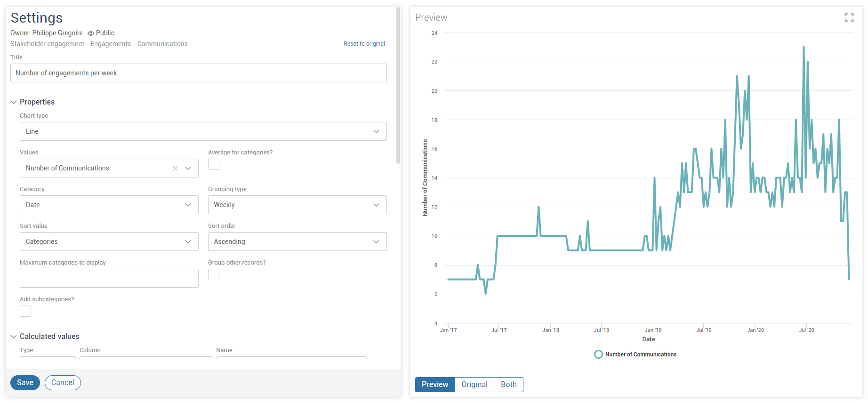Collapse the Properties section chevron

(14, 102)
